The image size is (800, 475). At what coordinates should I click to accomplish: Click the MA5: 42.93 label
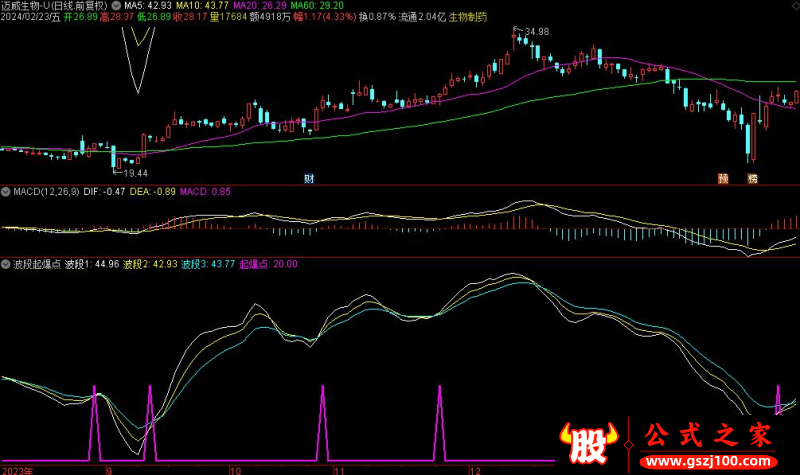[x=148, y=6]
